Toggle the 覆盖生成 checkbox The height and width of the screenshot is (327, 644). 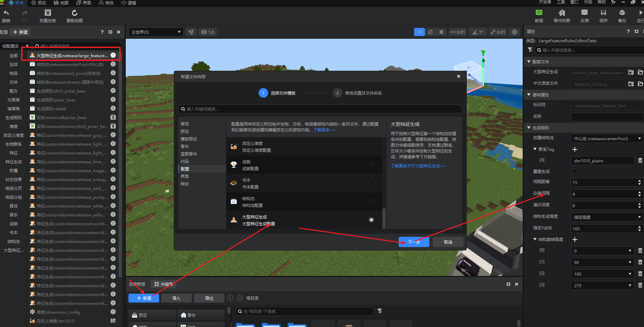coord(574,171)
